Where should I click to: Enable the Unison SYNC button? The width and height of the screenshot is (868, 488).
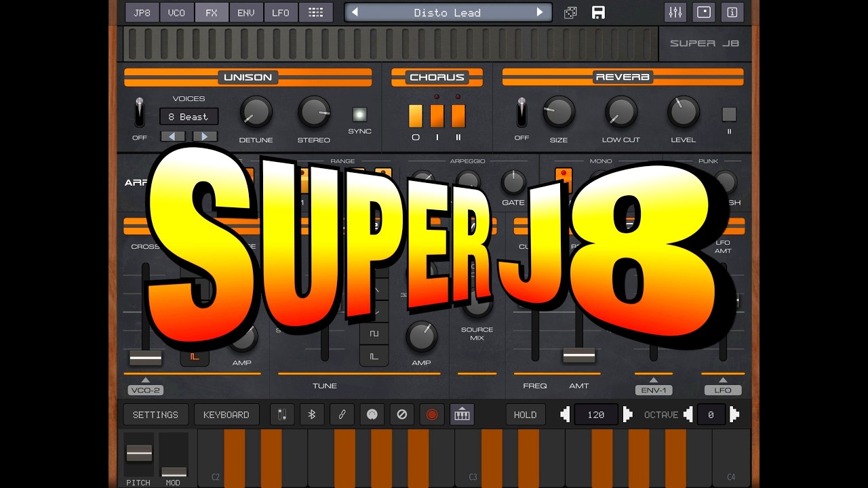(359, 114)
